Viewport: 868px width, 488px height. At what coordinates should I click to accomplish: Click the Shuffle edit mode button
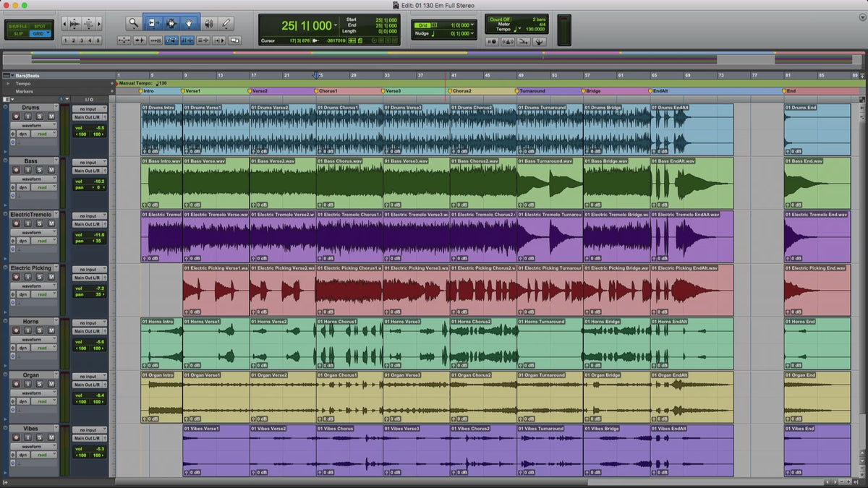pos(18,25)
